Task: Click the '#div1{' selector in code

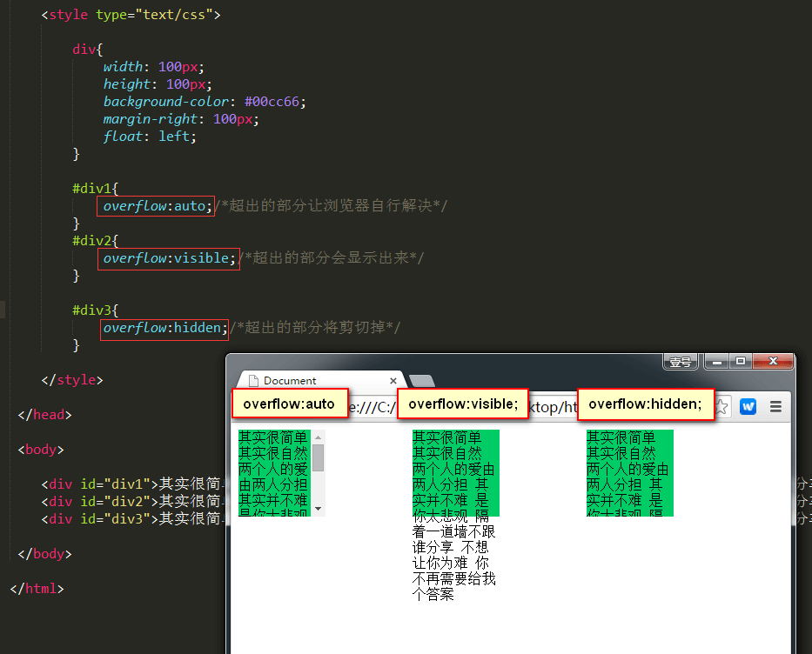Action: coord(95,189)
